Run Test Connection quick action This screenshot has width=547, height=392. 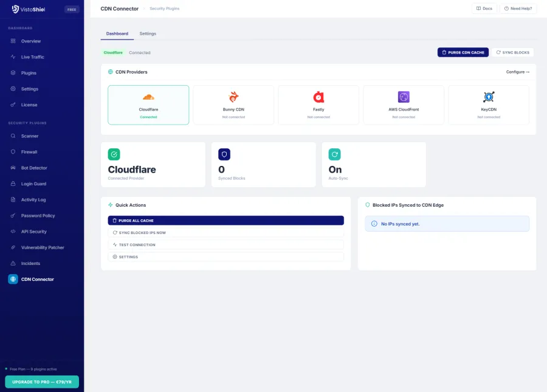(225, 245)
